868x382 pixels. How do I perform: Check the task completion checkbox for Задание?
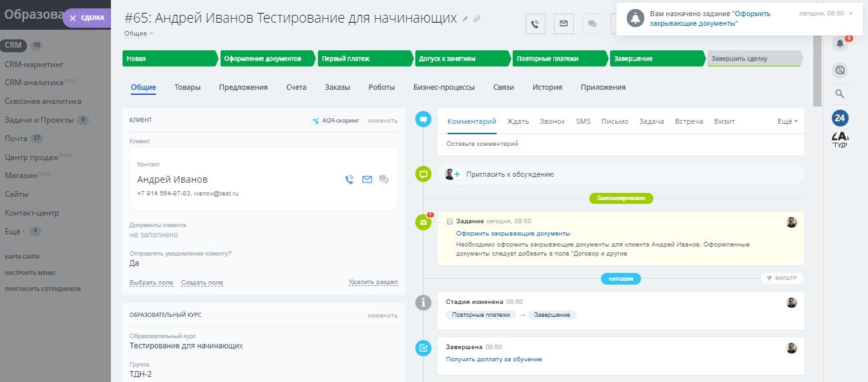point(449,221)
